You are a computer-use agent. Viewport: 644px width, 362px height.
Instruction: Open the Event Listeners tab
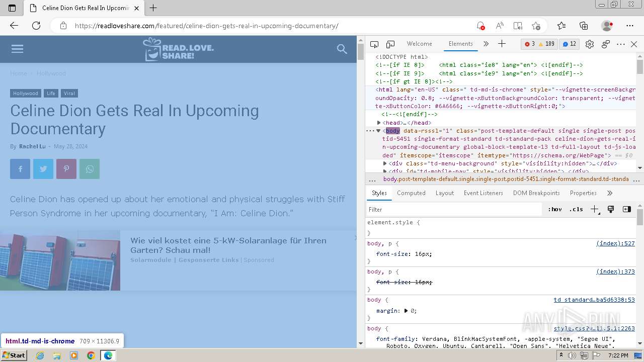point(484,193)
